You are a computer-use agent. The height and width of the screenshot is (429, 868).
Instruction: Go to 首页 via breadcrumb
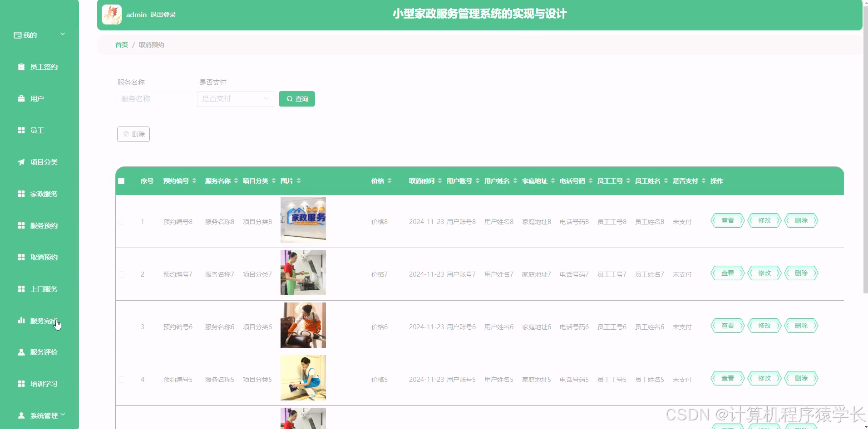pos(122,45)
